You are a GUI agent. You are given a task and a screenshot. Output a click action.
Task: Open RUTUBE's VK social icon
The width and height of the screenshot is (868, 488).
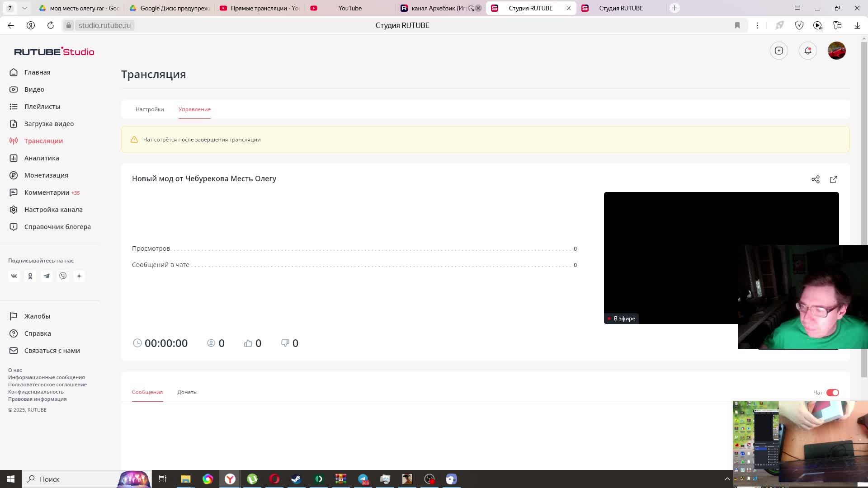click(14, 276)
